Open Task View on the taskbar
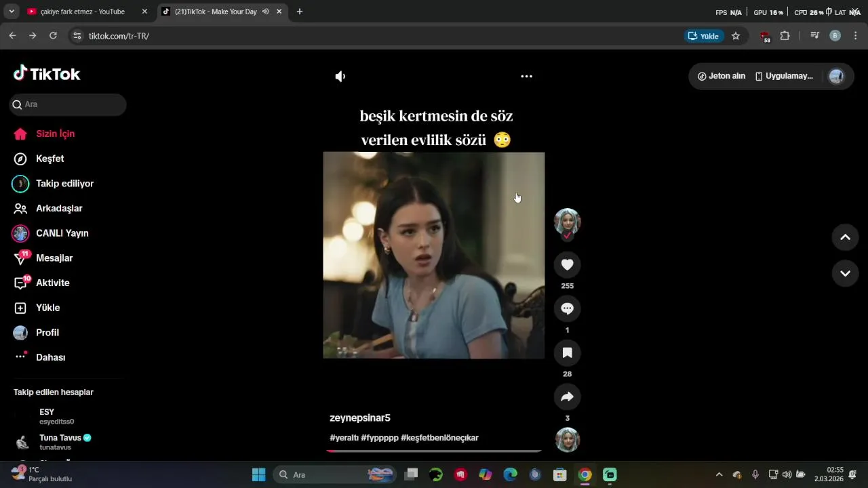Screen dimensions: 868x488 [411, 474]
